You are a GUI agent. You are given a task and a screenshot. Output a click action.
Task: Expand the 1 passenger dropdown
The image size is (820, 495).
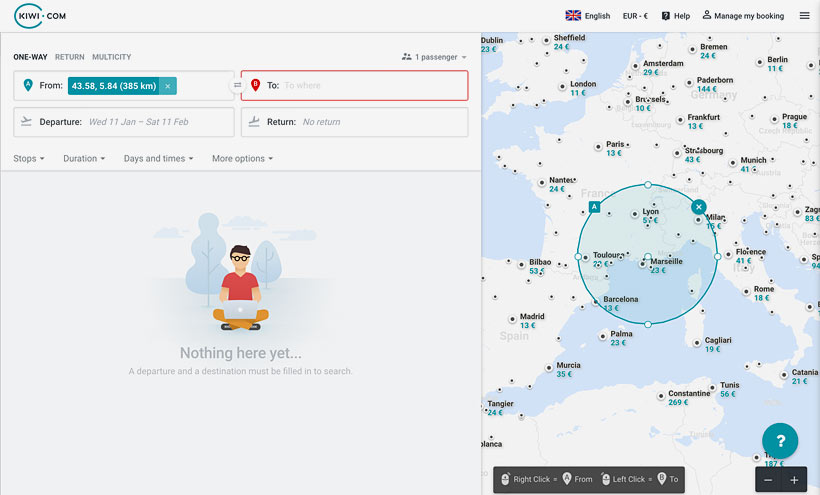[434, 57]
